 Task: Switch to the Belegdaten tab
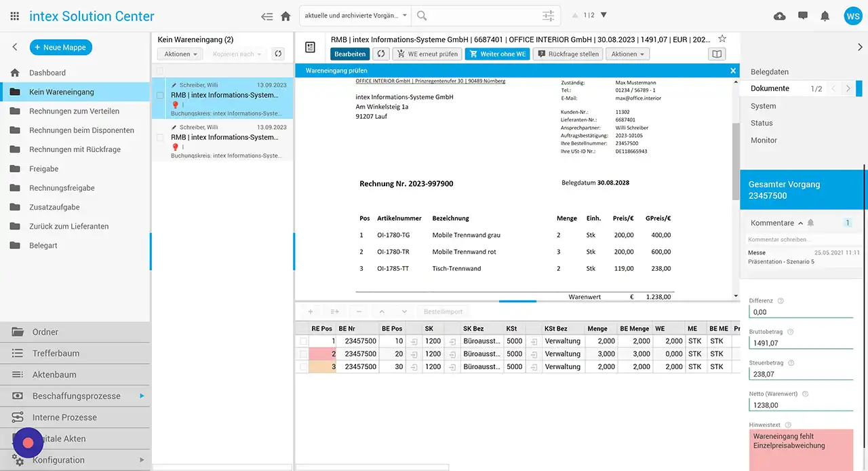(x=769, y=71)
